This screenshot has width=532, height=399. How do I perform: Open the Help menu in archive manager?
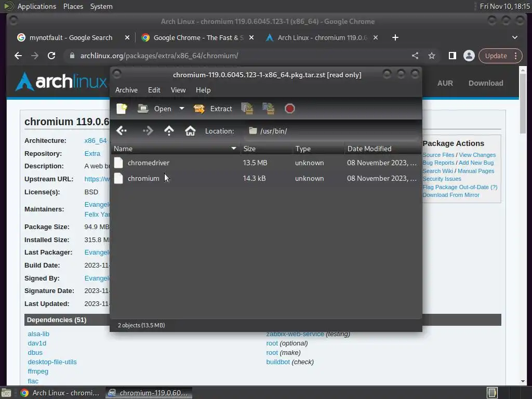coord(203,90)
